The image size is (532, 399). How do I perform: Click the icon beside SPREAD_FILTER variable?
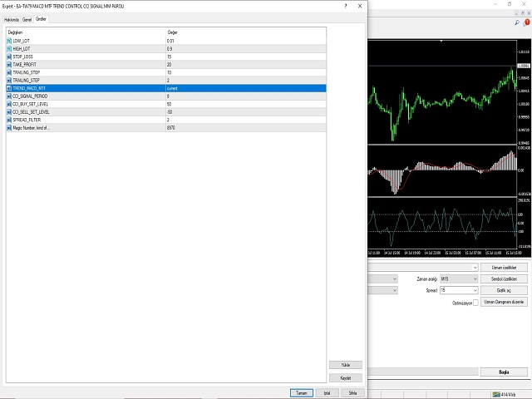click(9, 120)
